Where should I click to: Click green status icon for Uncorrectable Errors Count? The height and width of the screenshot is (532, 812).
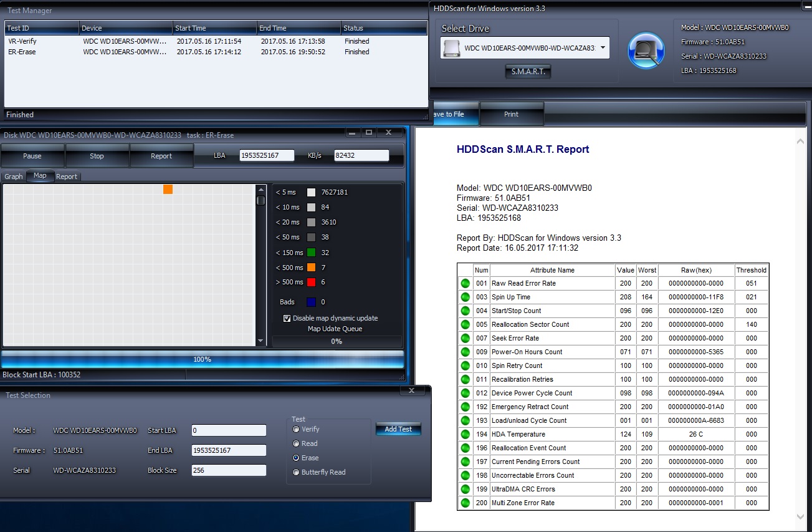[465, 475]
